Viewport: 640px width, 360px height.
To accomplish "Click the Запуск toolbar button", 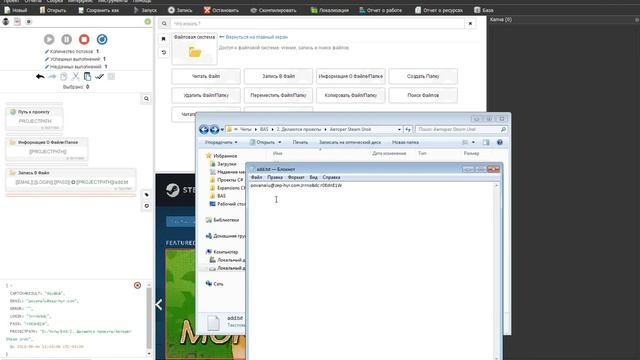I will coord(145,10).
